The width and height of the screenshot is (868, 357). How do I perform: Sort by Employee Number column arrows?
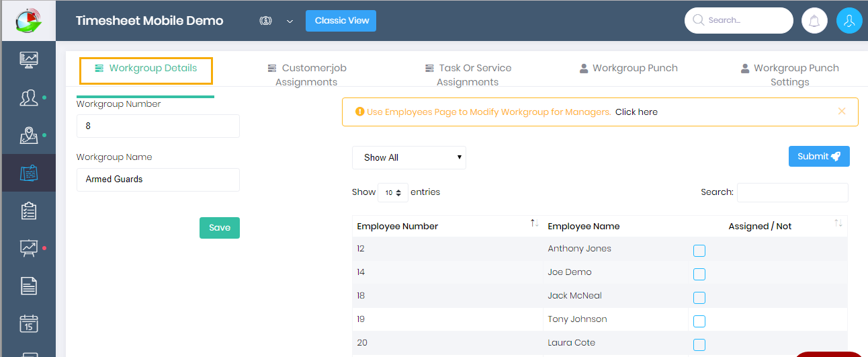(x=535, y=223)
